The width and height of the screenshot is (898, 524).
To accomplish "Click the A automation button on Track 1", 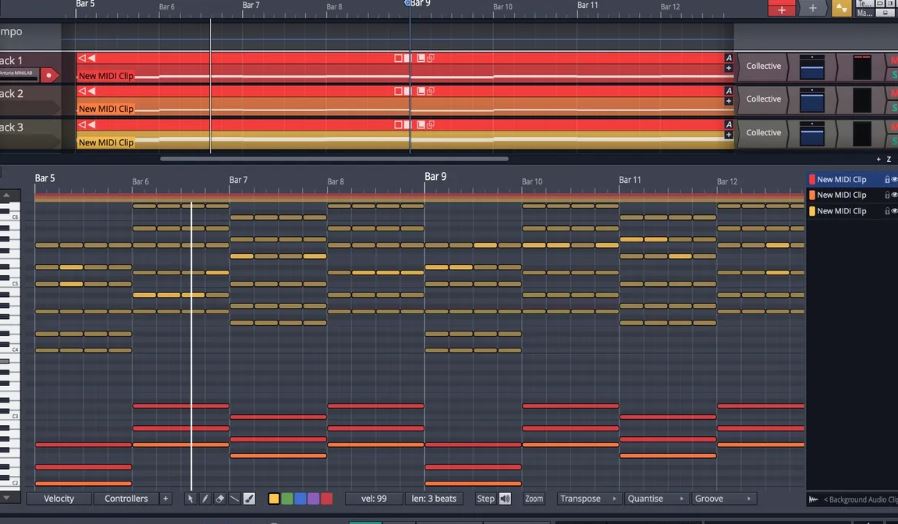I will tap(728, 58).
